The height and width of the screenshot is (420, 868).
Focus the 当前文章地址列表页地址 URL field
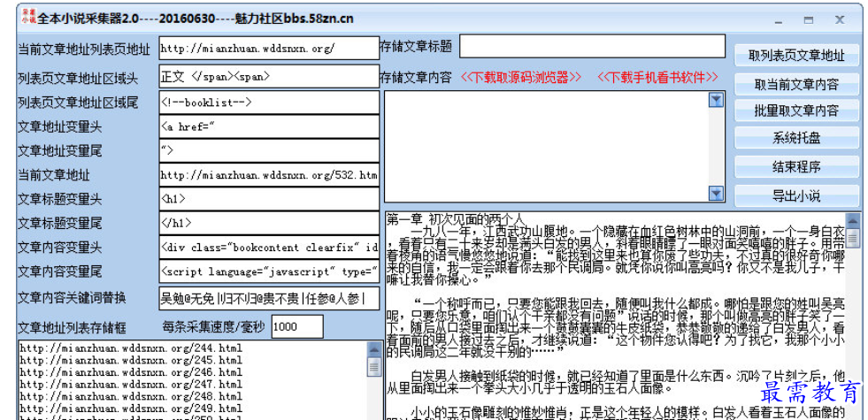click(269, 48)
